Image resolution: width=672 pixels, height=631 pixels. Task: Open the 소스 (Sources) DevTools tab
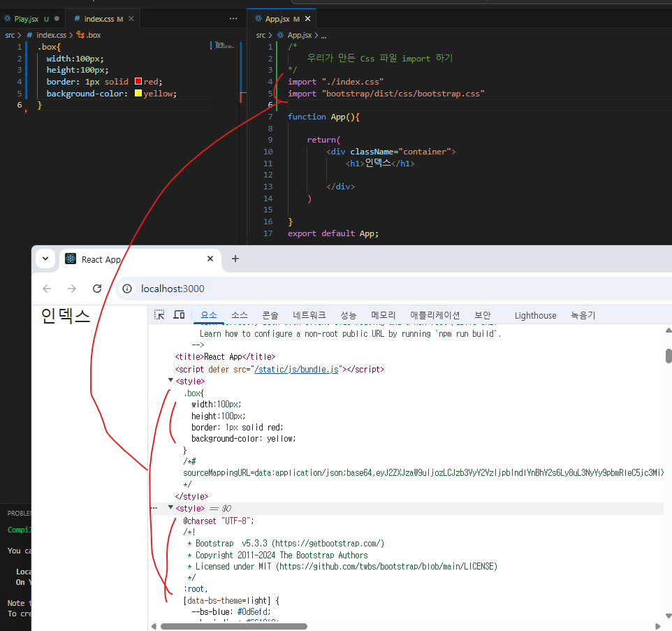(240, 315)
